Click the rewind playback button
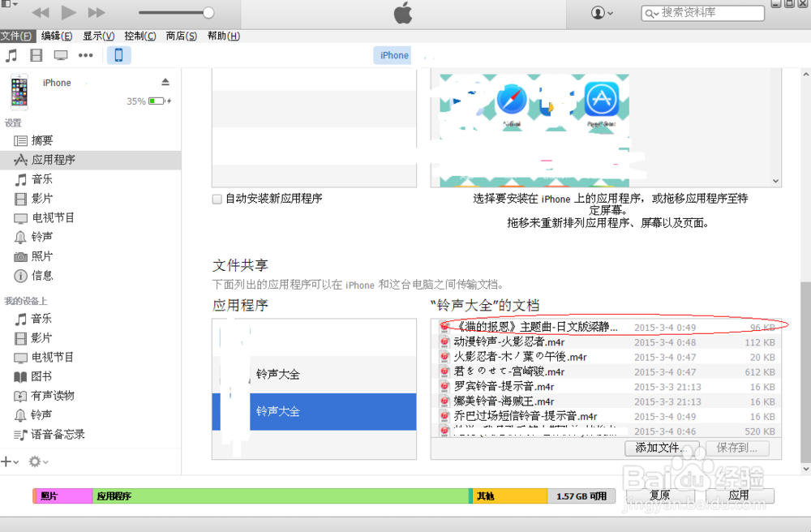Image resolution: width=811 pixels, height=532 pixels. (41, 12)
